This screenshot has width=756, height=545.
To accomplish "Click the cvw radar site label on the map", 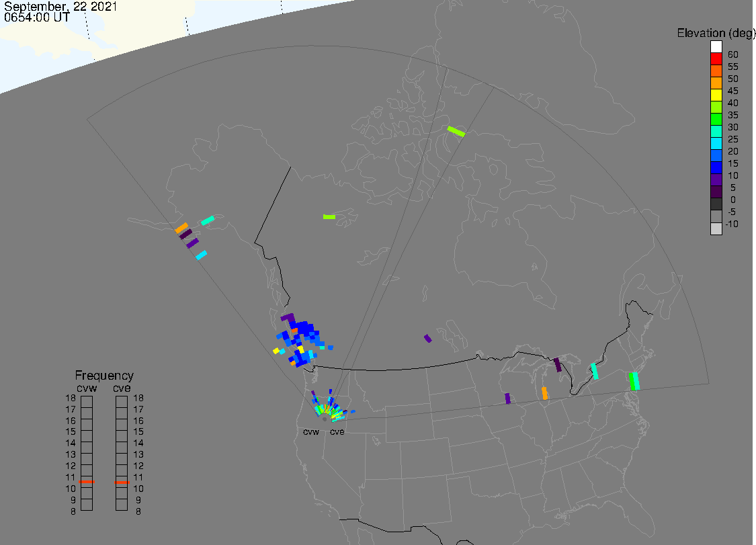I will tap(311, 431).
